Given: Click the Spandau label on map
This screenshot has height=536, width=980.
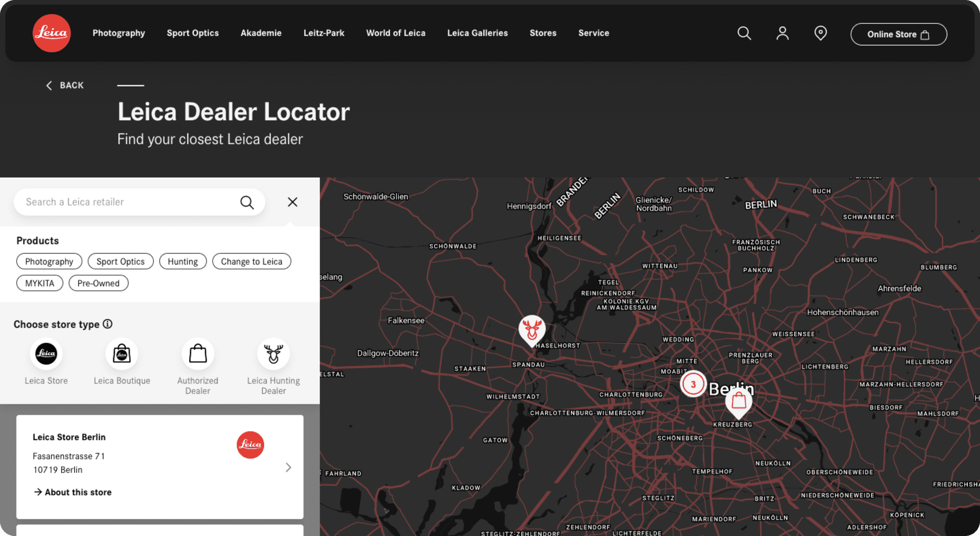Looking at the screenshot, I should pos(528,365).
